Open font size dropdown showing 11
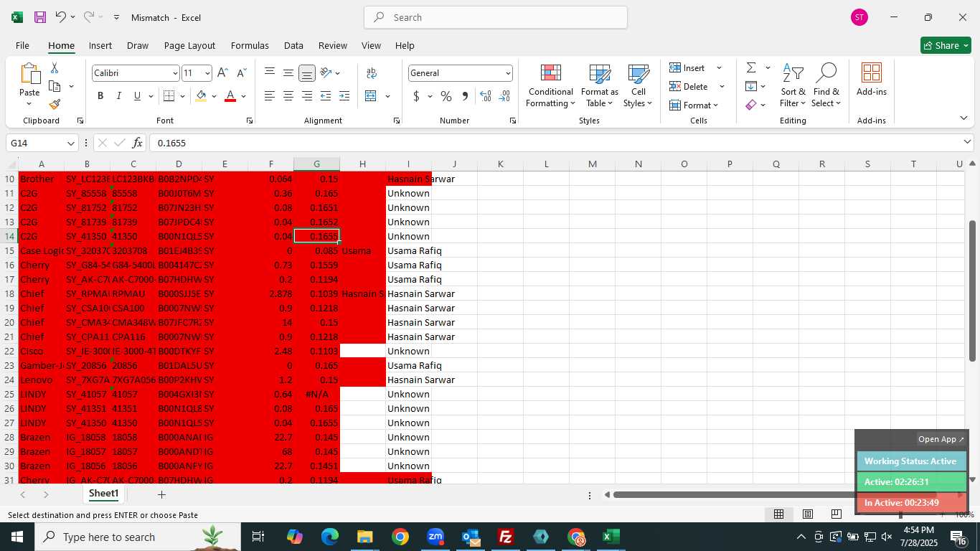Image resolution: width=980 pixels, height=551 pixels. (207, 73)
